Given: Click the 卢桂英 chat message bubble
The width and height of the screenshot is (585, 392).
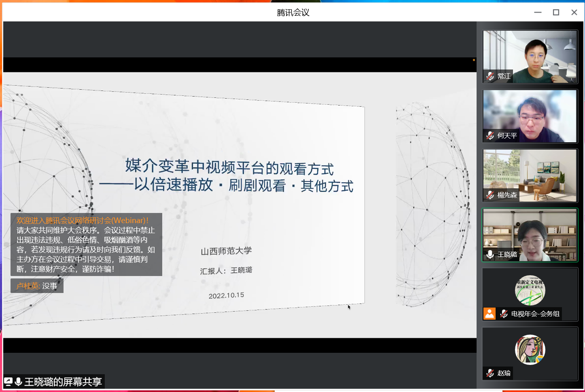Looking at the screenshot, I should pyautogui.click(x=37, y=286).
